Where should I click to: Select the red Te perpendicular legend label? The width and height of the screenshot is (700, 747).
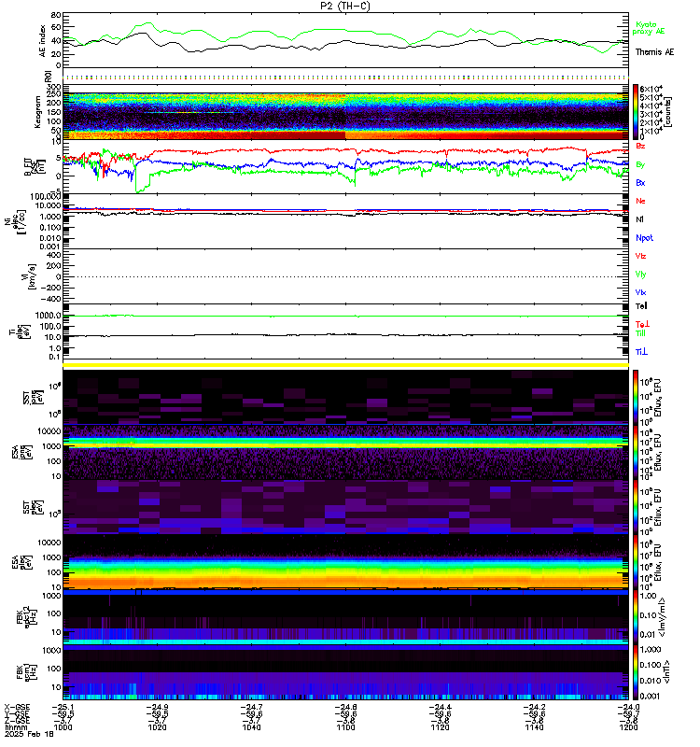coord(642,324)
